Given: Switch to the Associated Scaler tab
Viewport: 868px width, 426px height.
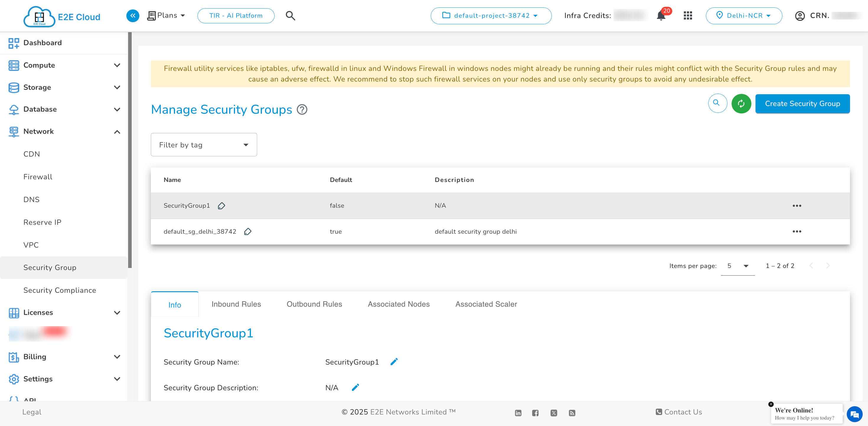Looking at the screenshot, I should click(x=486, y=304).
